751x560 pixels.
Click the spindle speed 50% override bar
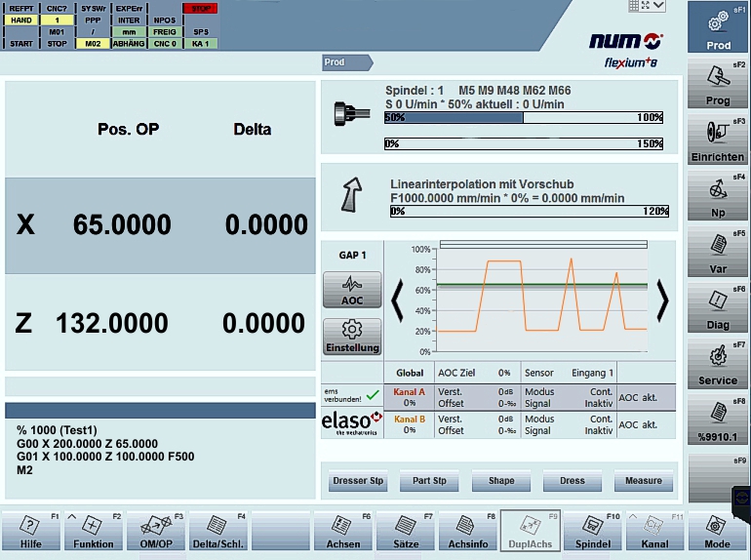(x=526, y=117)
